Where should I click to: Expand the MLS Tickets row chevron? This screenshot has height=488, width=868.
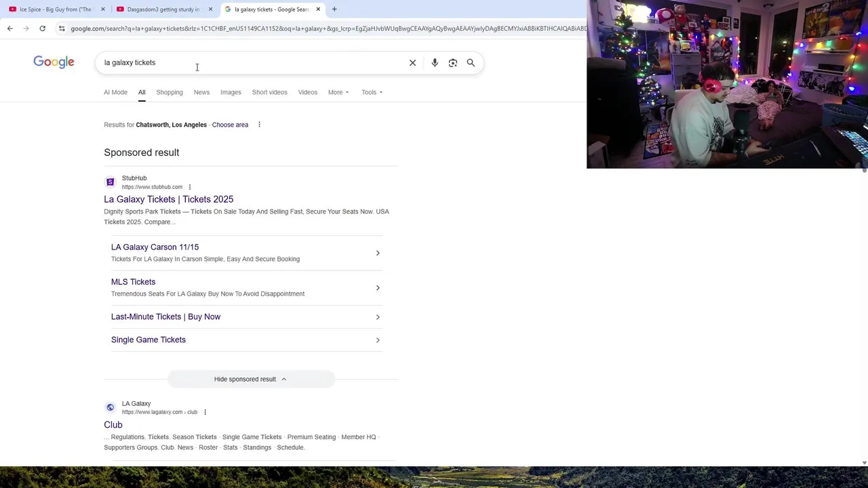[x=378, y=288]
